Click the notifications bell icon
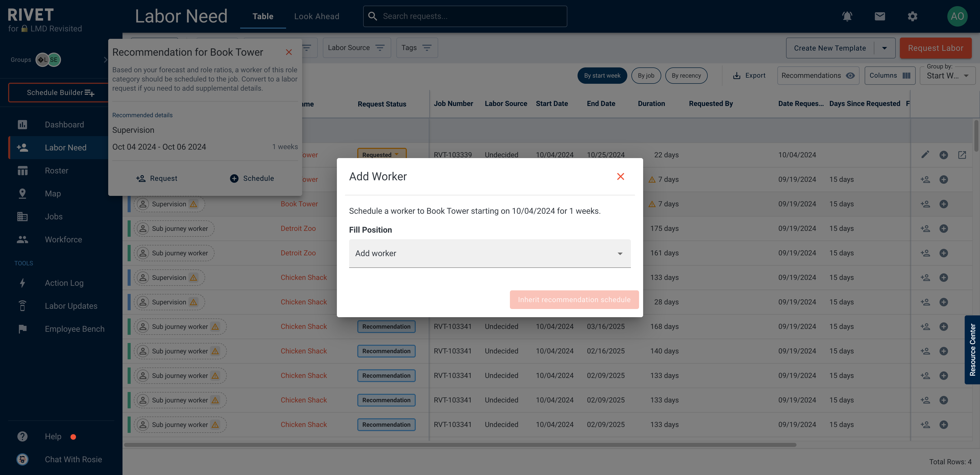Image resolution: width=980 pixels, height=475 pixels. pyautogui.click(x=848, y=16)
